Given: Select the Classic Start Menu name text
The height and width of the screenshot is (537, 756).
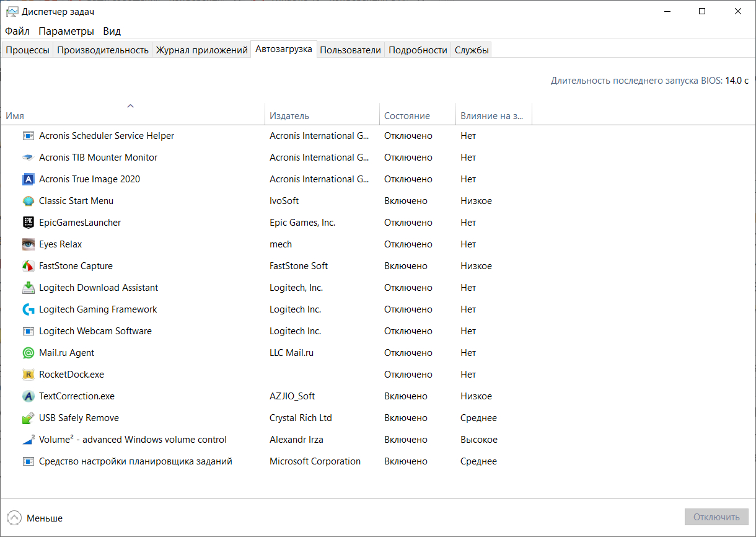Looking at the screenshot, I should [x=76, y=201].
